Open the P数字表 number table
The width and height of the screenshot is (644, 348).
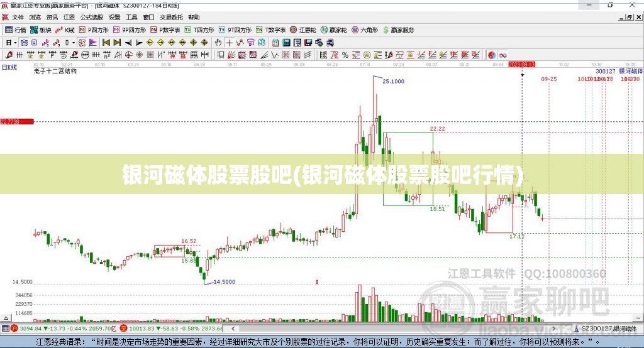point(165,30)
